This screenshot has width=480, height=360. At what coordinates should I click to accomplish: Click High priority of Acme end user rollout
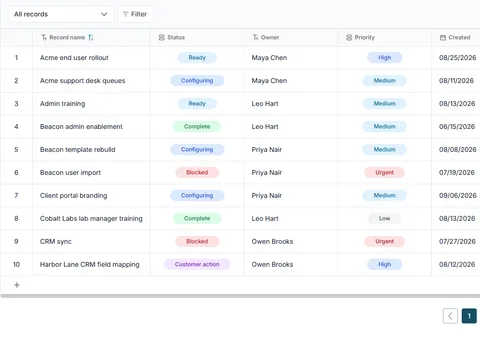click(384, 58)
